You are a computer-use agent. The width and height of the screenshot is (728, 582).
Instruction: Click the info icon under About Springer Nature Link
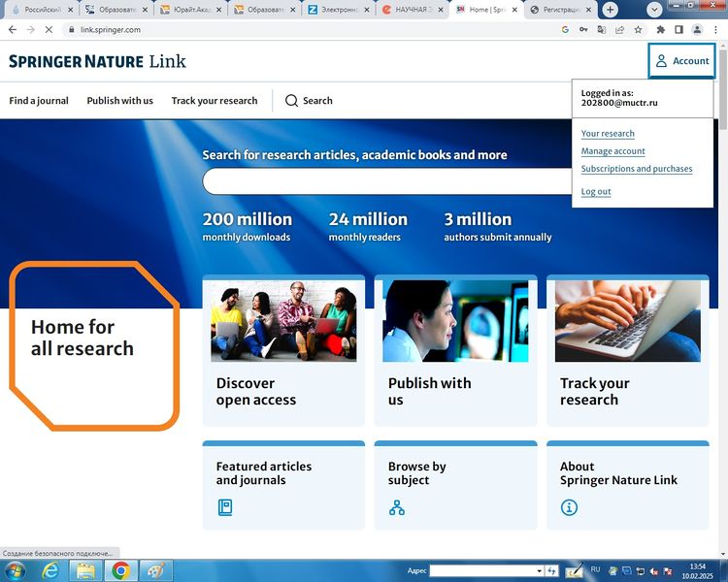[x=569, y=507]
